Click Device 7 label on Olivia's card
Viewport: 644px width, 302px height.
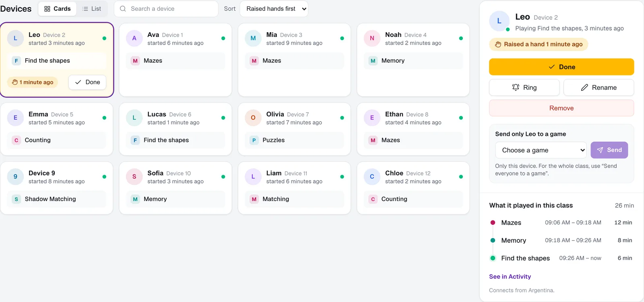(x=298, y=115)
